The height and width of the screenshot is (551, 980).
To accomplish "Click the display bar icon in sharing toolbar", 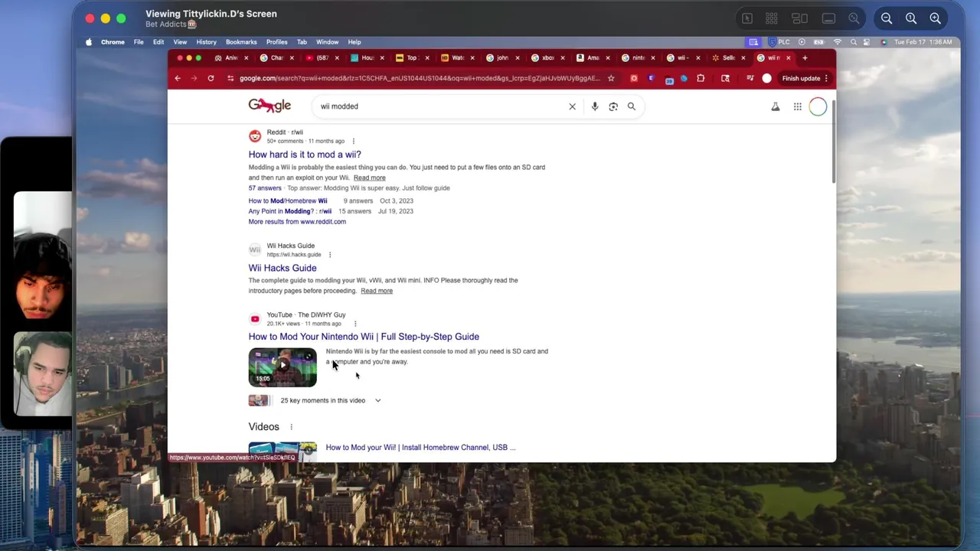I will (828, 18).
